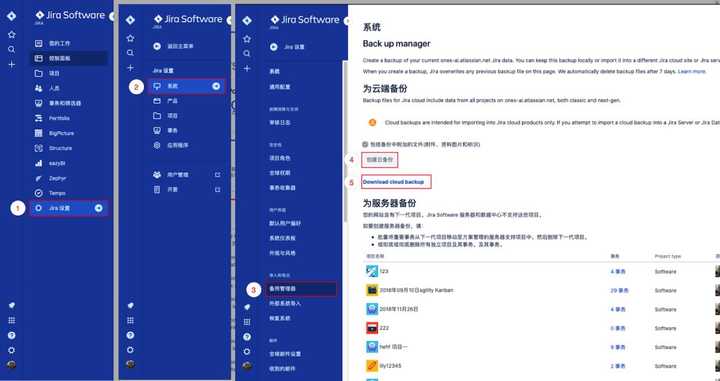Select 收到的邮件 in rightmost system menu
720x381 pixels.
(282, 369)
